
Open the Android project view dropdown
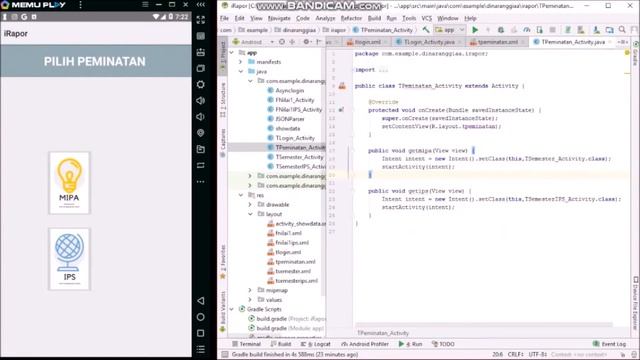253,42
